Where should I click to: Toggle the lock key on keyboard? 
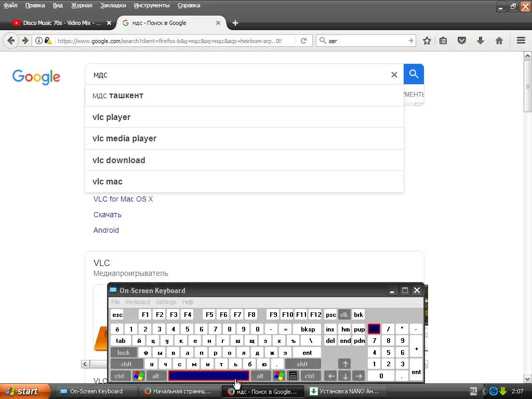click(x=124, y=353)
